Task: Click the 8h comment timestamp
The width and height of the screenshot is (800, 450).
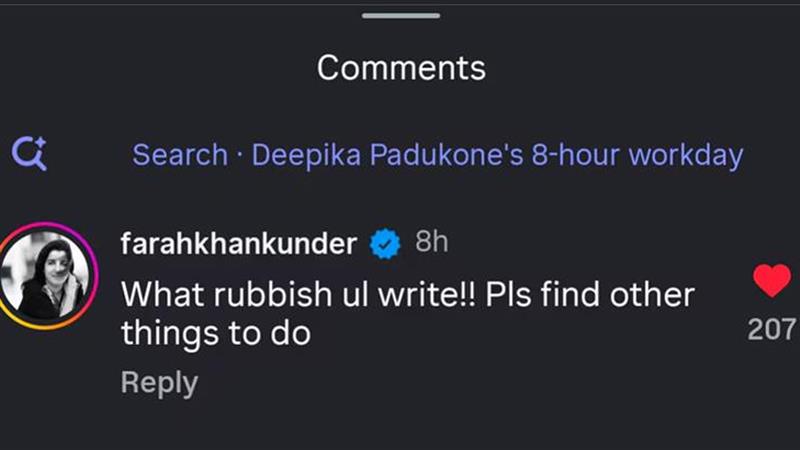Action: (x=431, y=243)
